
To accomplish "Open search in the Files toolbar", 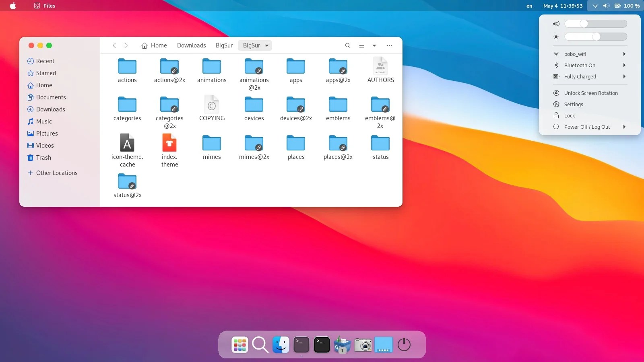I will pyautogui.click(x=347, y=45).
